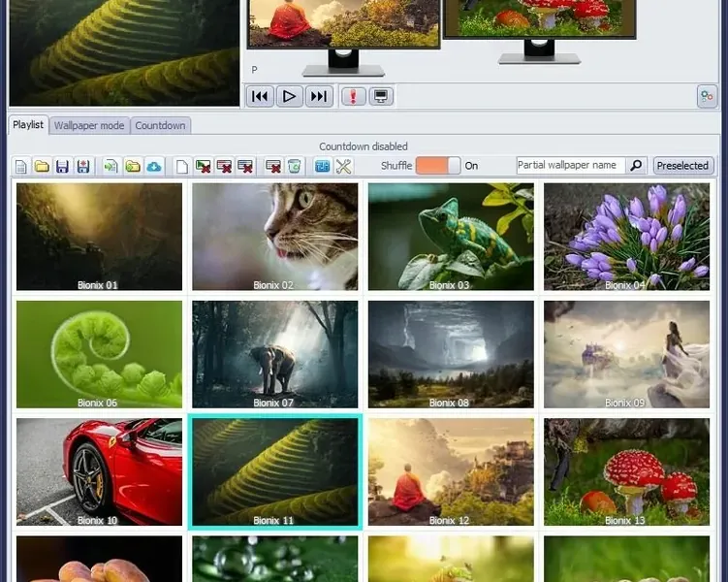Open the Wallpaper mode tab

[89, 125]
